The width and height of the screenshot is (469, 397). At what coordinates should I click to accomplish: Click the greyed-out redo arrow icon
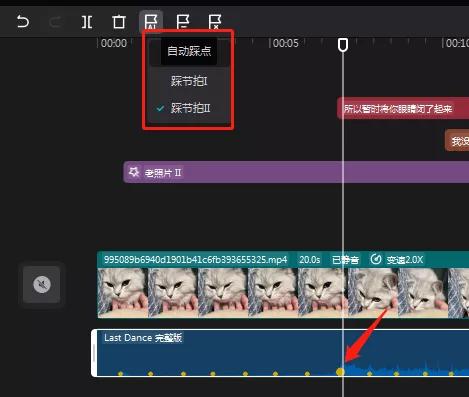point(55,22)
